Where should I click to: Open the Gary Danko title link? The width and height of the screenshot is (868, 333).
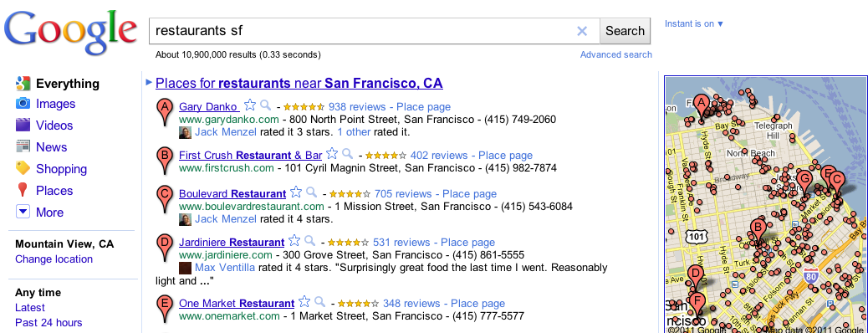[x=209, y=106]
